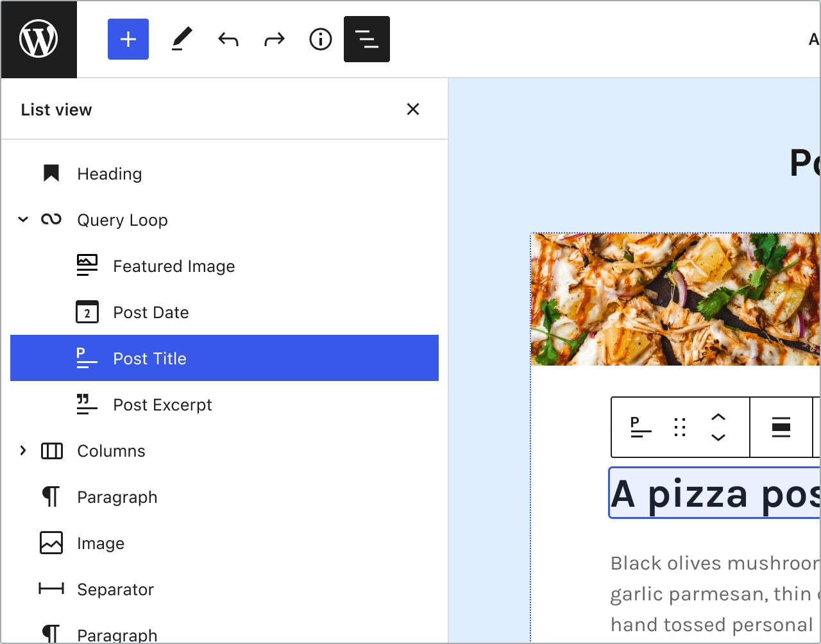Viewport: 821px width, 644px height.
Task: Close the List view panel
Action: [x=413, y=110]
